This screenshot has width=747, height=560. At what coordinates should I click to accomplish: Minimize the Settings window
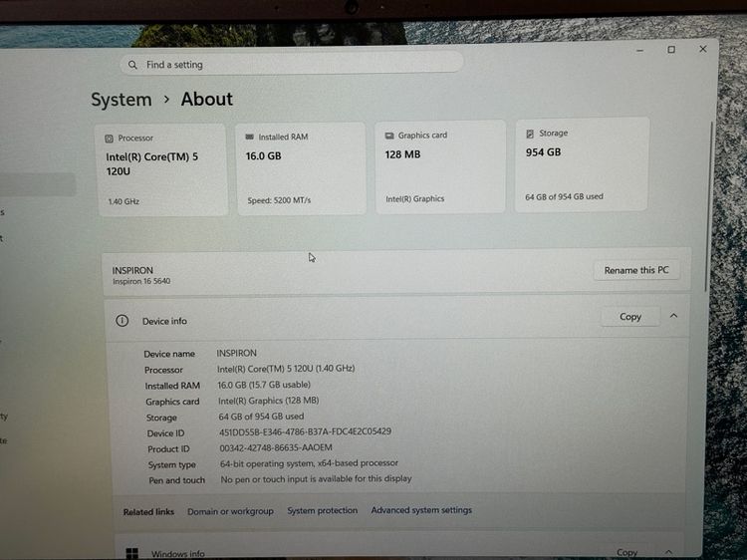point(639,50)
